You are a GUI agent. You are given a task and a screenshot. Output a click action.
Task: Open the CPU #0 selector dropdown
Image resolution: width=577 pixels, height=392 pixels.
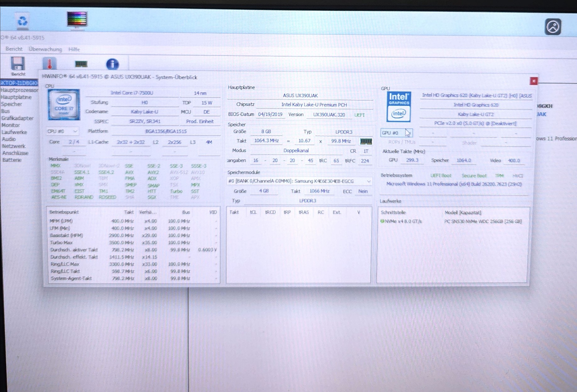62,131
